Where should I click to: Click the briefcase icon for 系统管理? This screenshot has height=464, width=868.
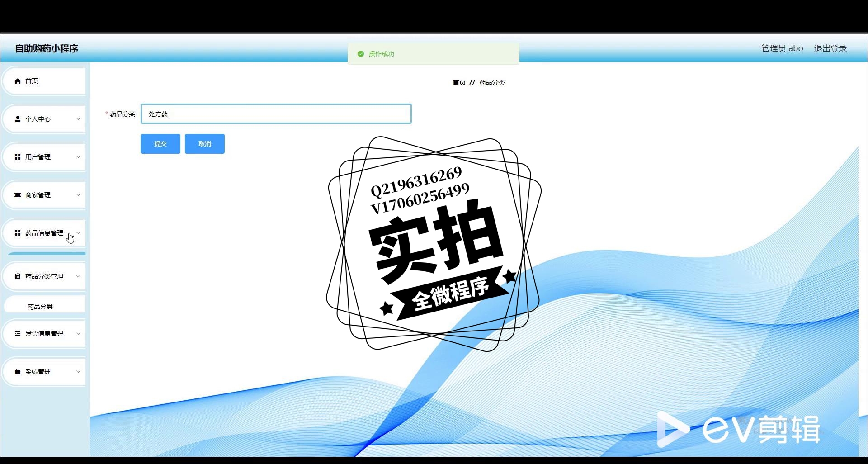tap(18, 372)
